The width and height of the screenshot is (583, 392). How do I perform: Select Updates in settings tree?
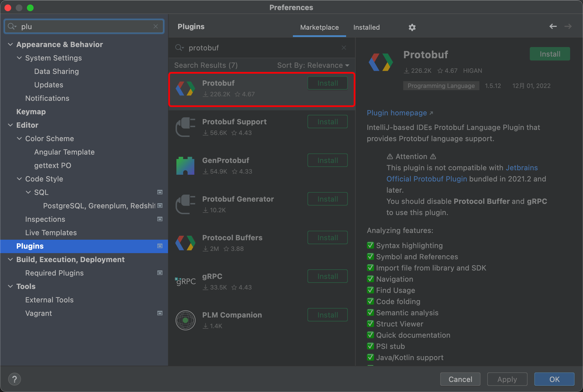pyautogui.click(x=49, y=85)
